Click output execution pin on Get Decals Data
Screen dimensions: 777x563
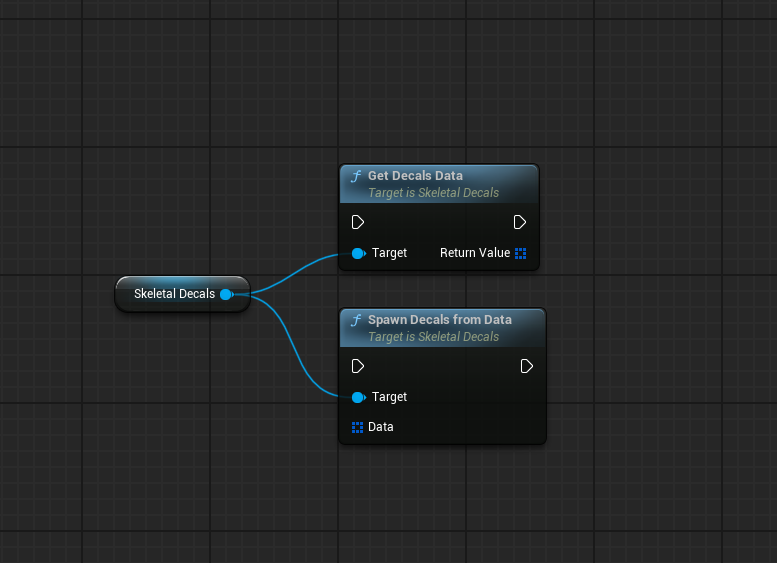[519, 222]
